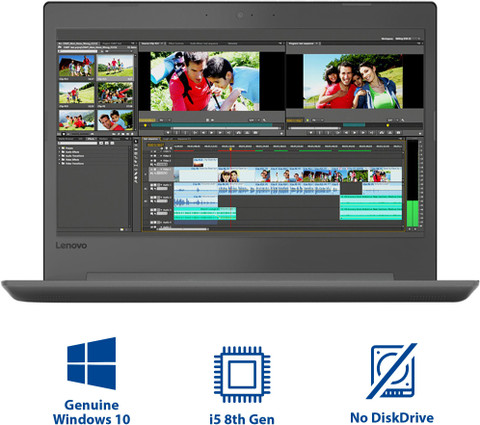This screenshot has height=425, width=480.
Task: Click Insert button in Source monitor
Action: click(238, 133)
